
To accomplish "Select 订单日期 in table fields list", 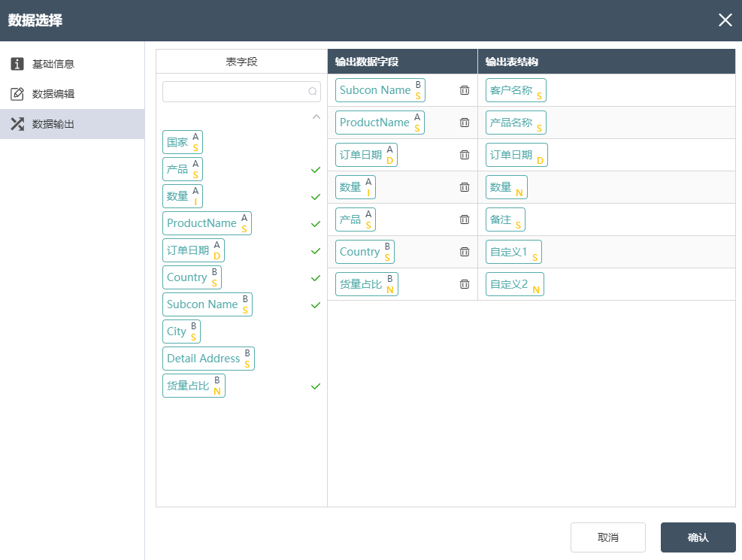I will [x=193, y=250].
